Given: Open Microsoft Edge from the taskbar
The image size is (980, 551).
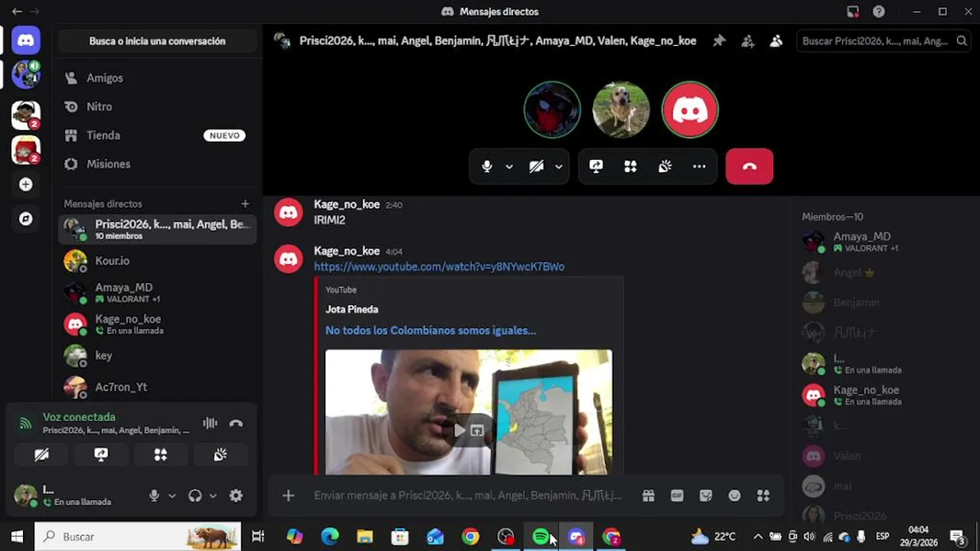Looking at the screenshot, I should pyautogui.click(x=330, y=536).
